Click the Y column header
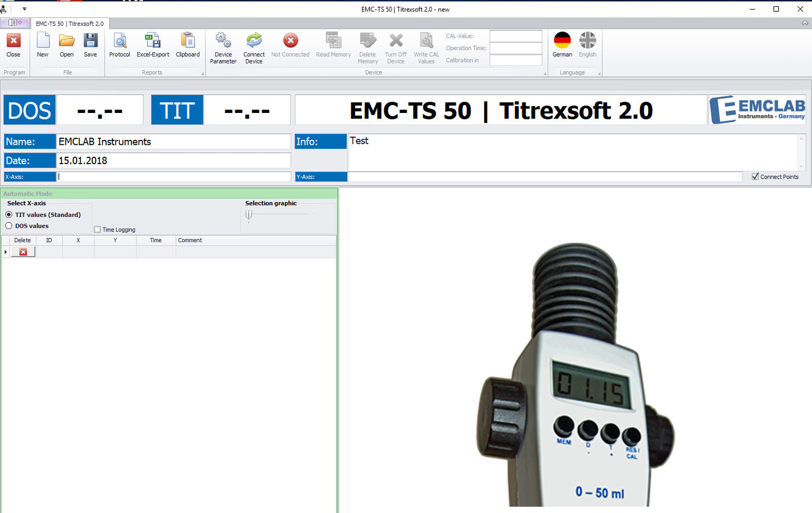812x513 pixels. 115,240
